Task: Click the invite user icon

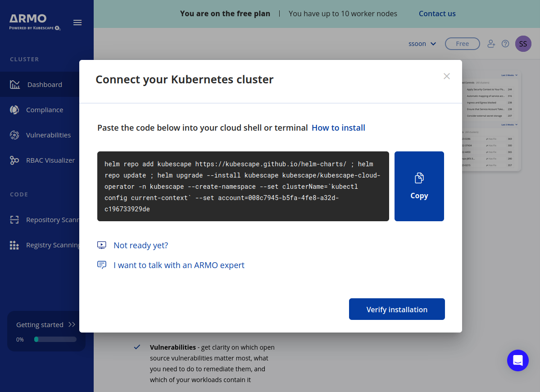Action: tap(491, 44)
